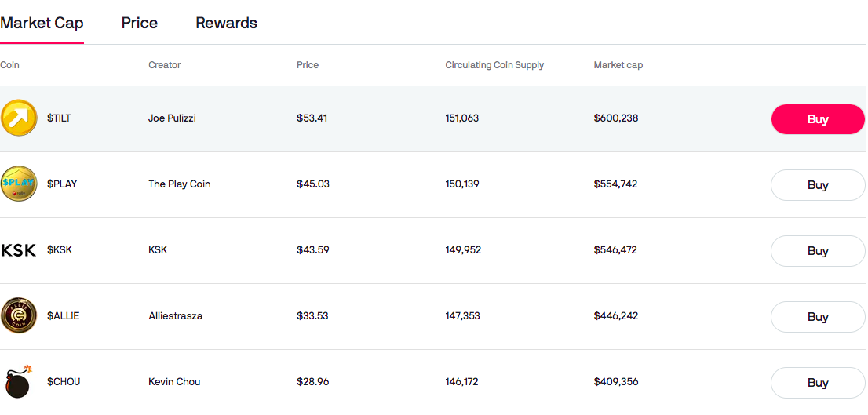Click the $PLAY coin icon
The height and width of the screenshot is (415, 868).
(x=19, y=184)
